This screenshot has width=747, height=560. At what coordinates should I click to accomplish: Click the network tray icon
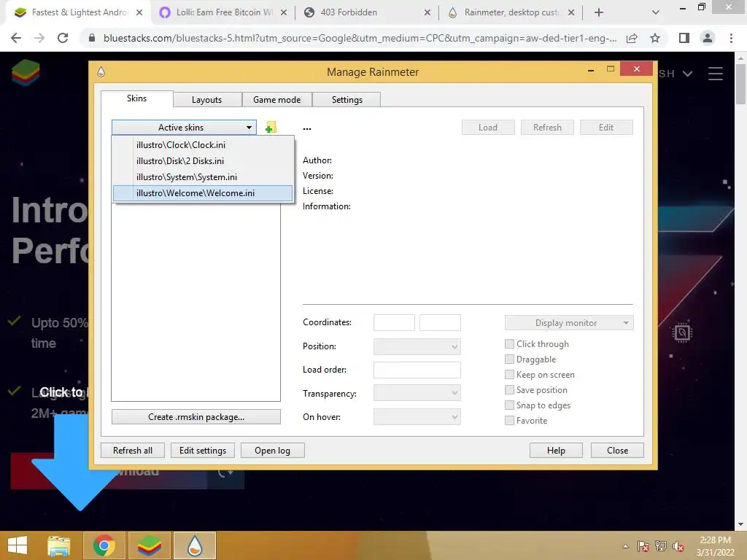click(661, 546)
